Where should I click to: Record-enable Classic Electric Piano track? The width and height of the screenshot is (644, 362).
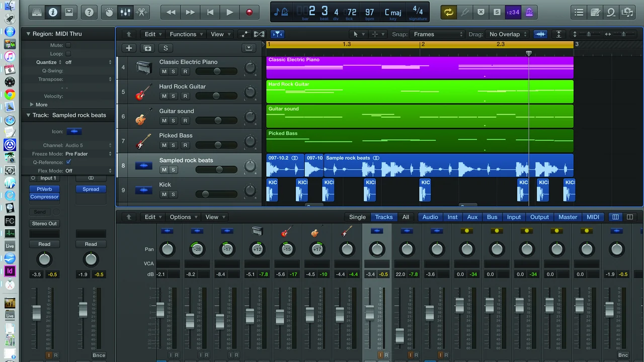[185, 71]
